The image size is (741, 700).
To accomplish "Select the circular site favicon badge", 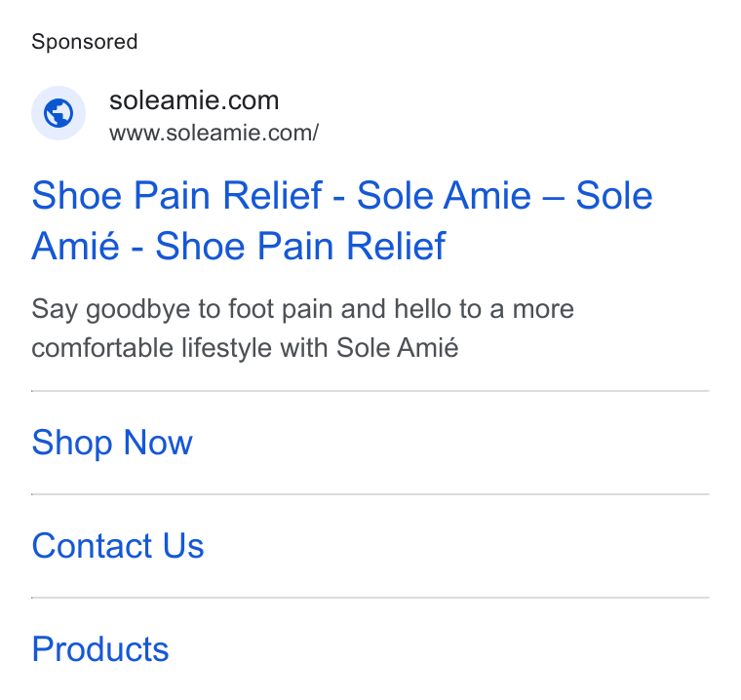I will tap(58, 113).
